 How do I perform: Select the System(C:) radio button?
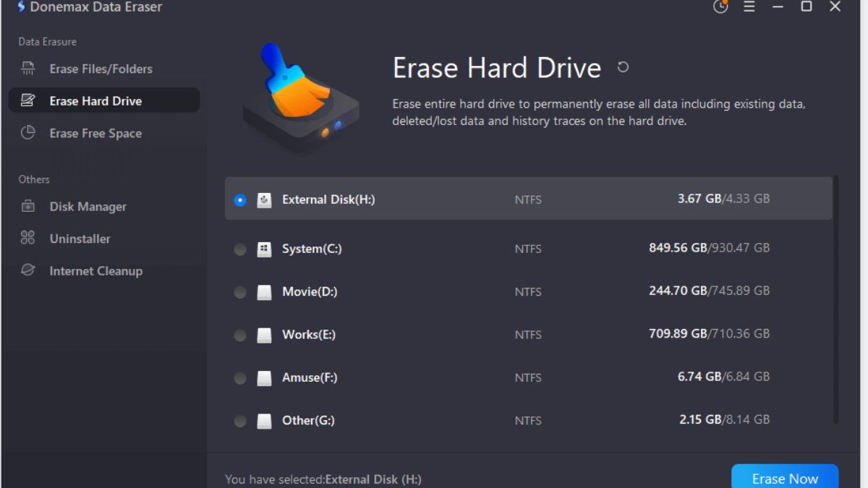point(240,249)
